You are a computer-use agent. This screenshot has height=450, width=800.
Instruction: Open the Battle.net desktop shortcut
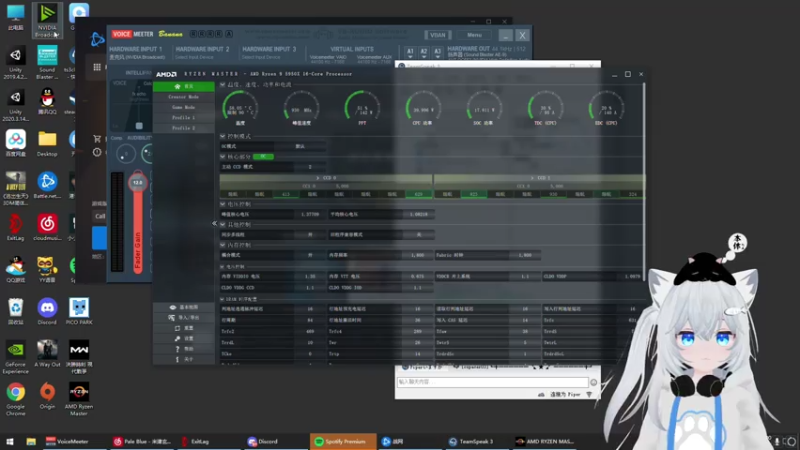[47, 185]
